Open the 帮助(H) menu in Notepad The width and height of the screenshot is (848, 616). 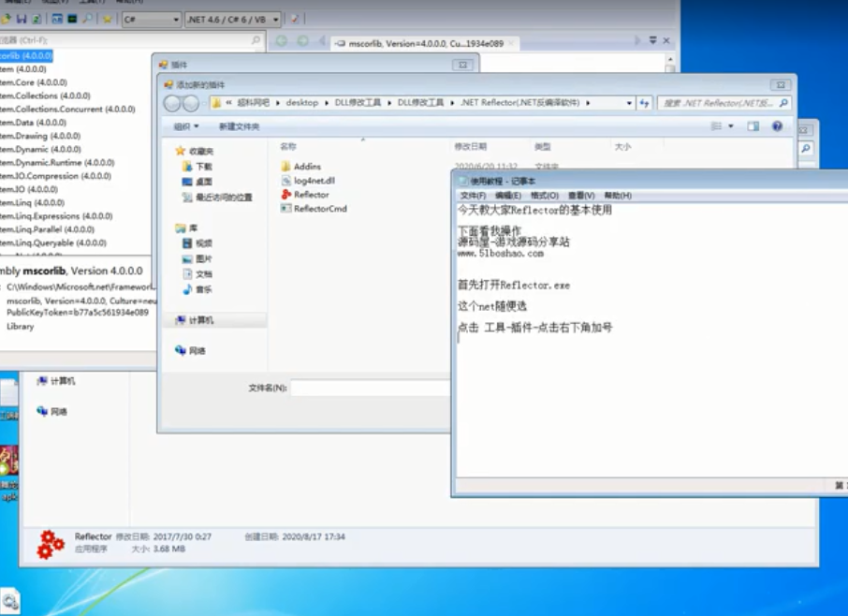pyautogui.click(x=618, y=196)
